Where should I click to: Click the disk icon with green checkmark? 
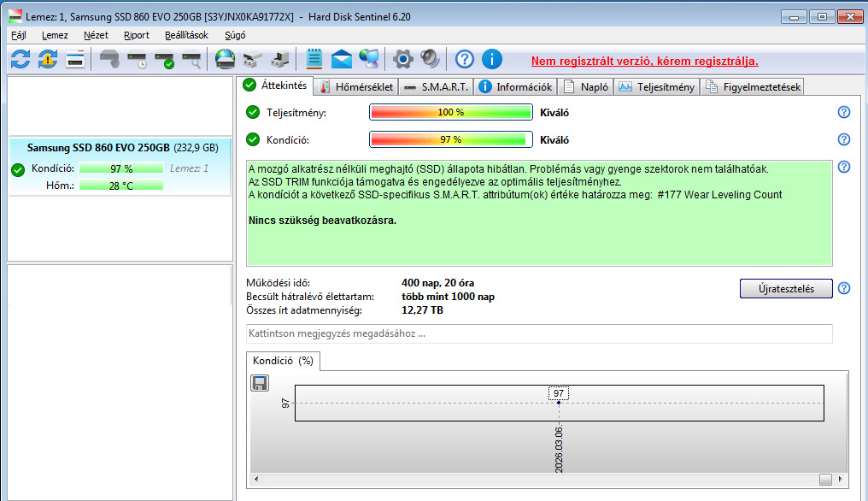click(164, 59)
